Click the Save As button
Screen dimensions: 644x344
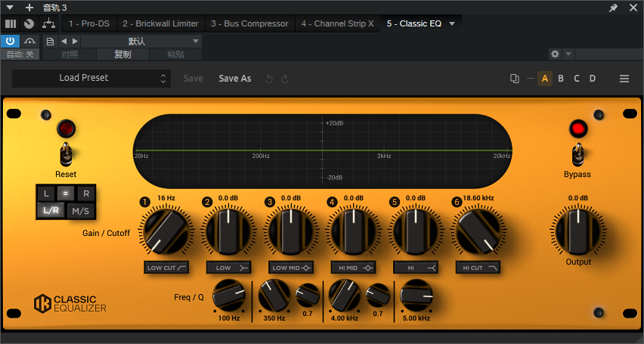[235, 79]
